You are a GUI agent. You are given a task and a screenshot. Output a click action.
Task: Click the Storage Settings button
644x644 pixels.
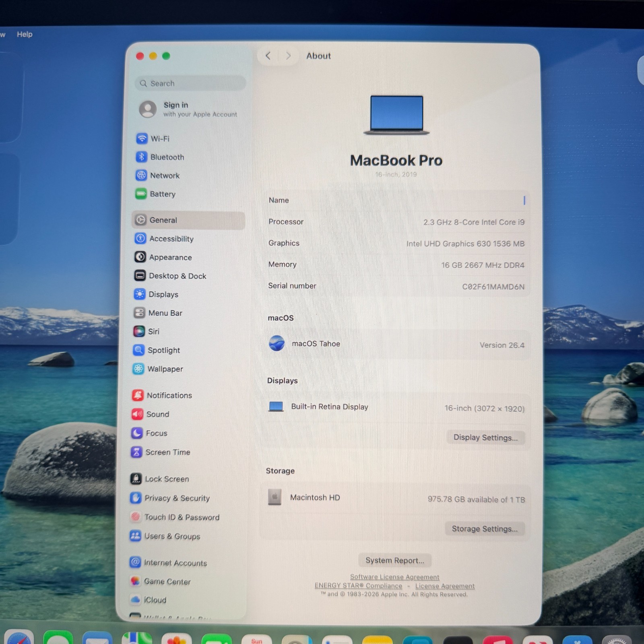(485, 529)
